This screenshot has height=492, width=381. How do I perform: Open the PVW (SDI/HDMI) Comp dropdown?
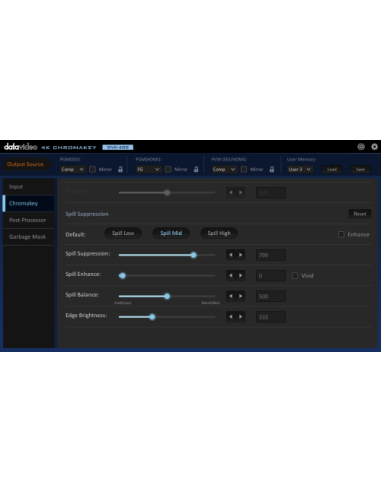pos(224,169)
